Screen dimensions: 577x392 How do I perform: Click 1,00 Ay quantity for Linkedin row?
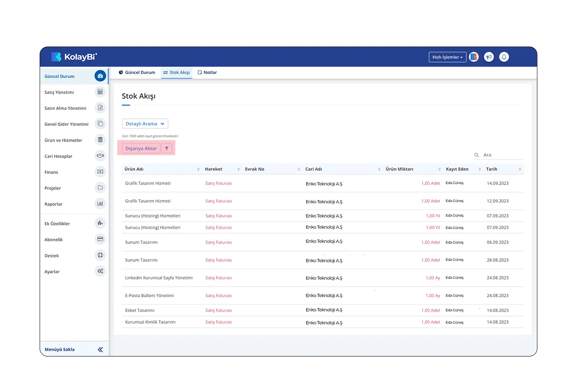tap(433, 278)
